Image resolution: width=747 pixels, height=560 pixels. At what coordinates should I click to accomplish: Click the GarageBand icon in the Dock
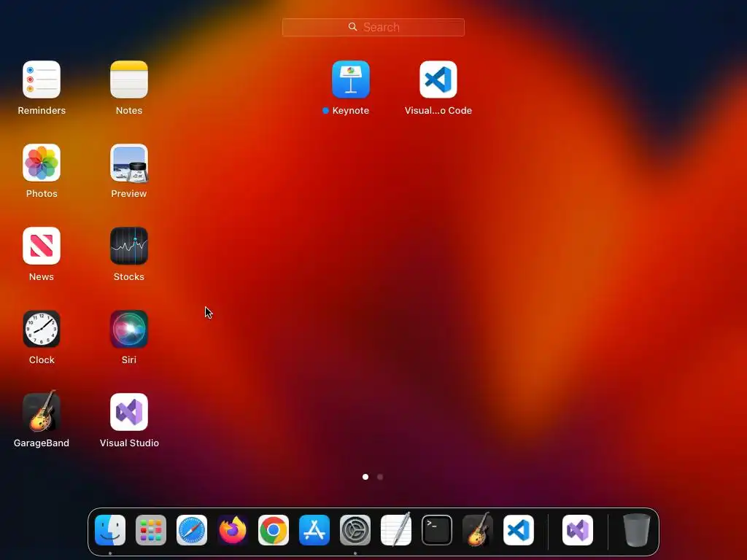pyautogui.click(x=478, y=529)
